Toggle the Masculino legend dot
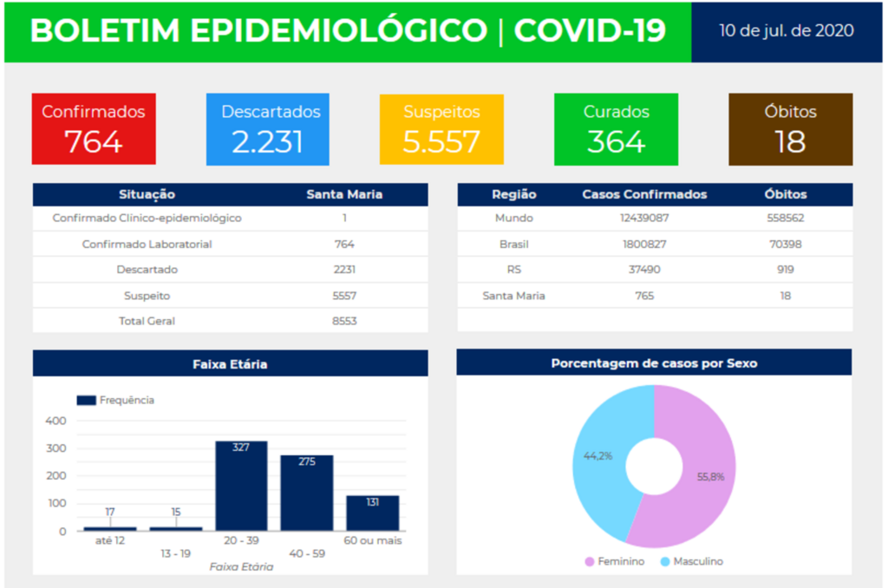 point(665,562)
